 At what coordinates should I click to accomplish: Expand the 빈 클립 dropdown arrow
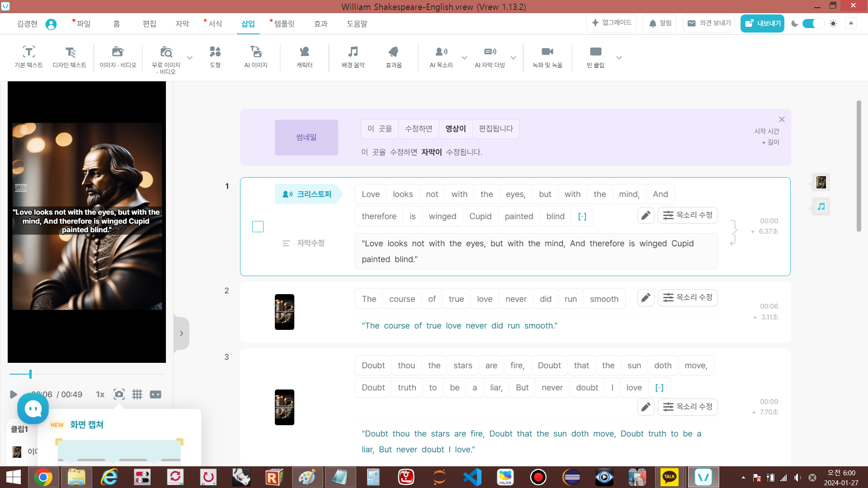(x=619, y=58)
